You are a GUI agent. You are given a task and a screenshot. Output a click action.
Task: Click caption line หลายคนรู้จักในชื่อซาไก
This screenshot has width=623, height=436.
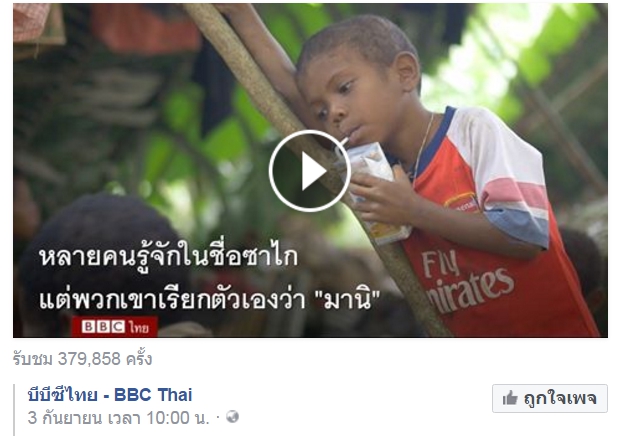click(x=168, y=258)
